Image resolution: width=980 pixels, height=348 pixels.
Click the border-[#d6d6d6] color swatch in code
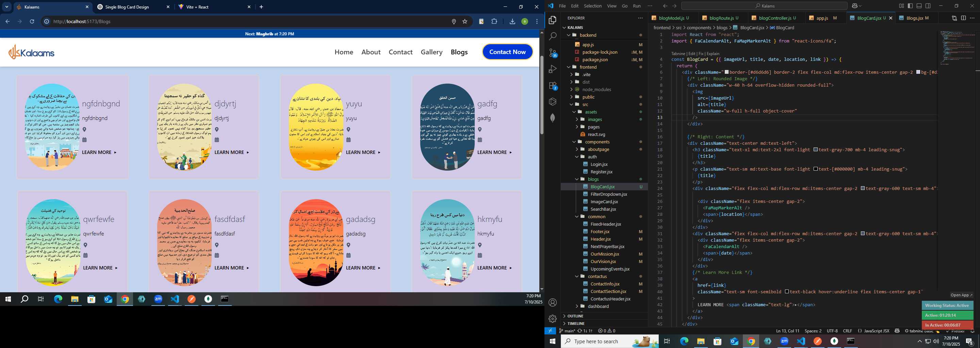click(x=726, y=72)
